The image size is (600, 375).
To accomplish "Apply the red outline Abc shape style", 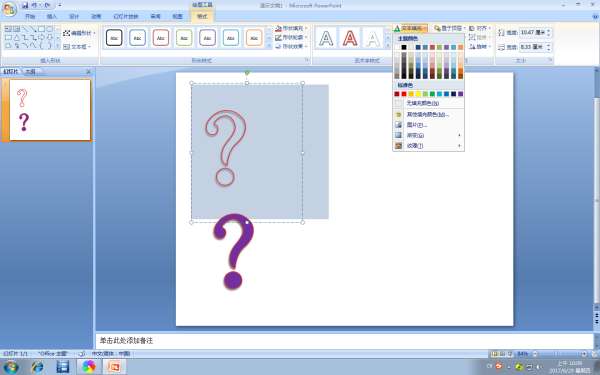I will click(x=161, y=38).
